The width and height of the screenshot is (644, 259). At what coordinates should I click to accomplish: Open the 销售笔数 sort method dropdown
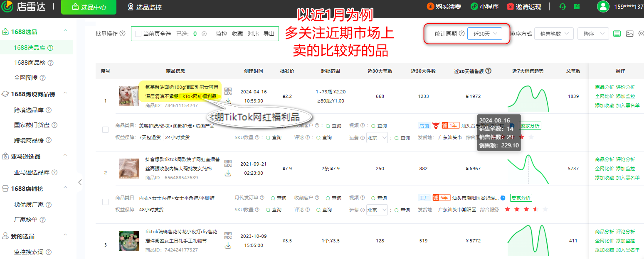click(554, 34)
